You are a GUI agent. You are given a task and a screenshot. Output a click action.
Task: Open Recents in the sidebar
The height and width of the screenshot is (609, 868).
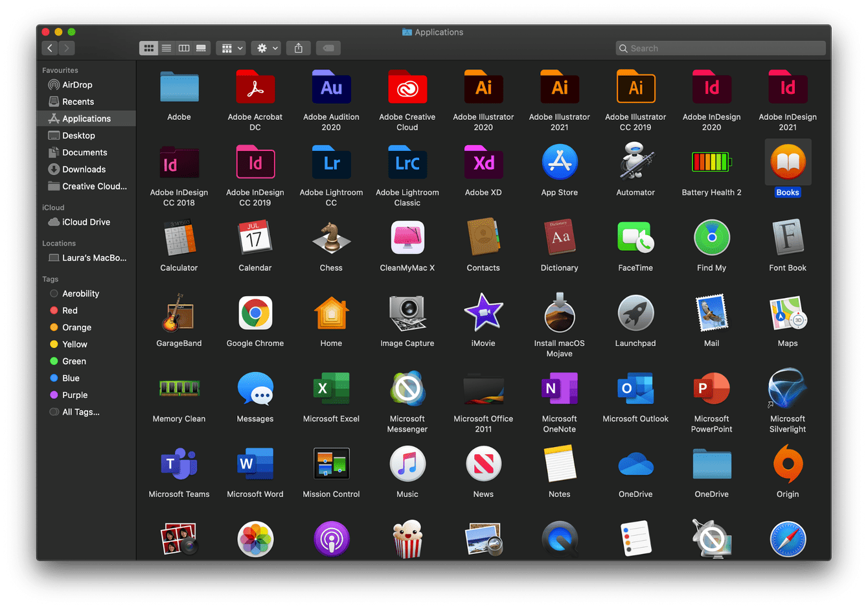pyautogui.click(x=87, y=102)
